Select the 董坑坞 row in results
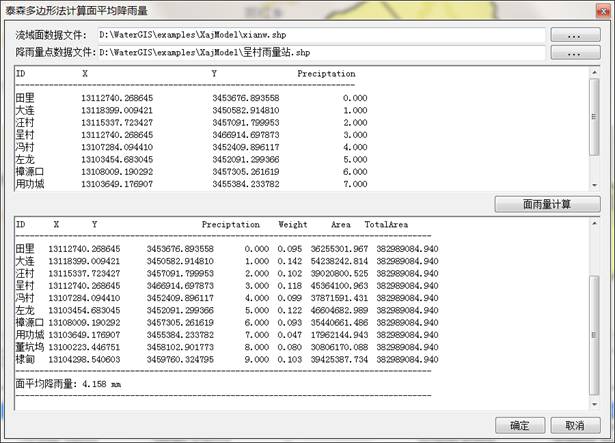Image resolution: width=615 pixels, height=443 pixels. pos(227,347)
